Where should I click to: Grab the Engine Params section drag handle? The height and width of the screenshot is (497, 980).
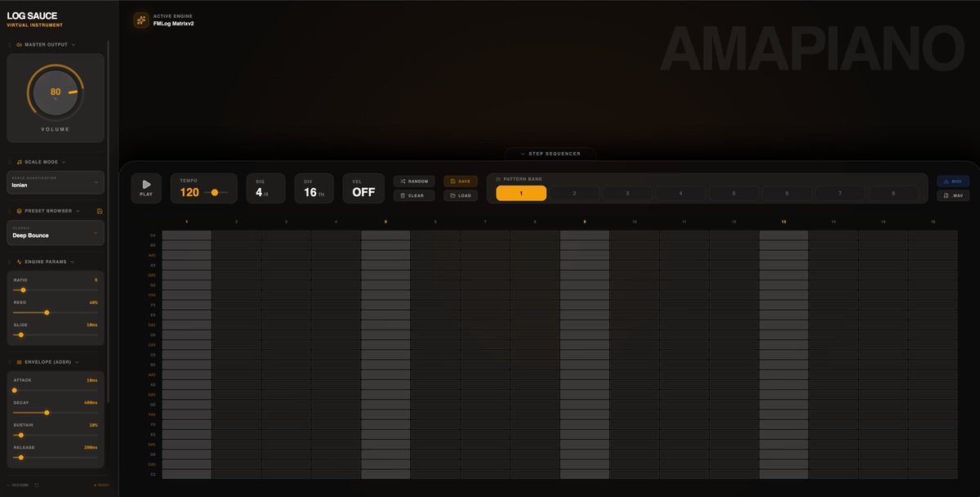click(10, 262)
